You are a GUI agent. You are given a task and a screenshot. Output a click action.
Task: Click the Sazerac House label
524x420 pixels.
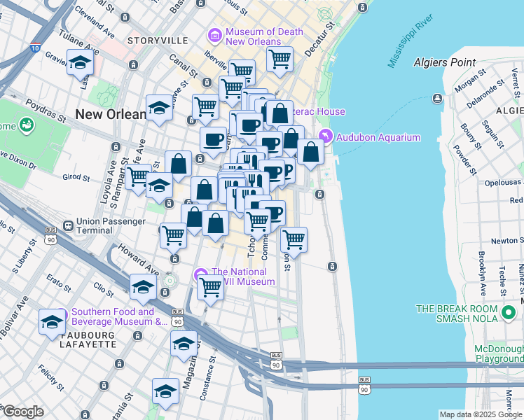319,111
